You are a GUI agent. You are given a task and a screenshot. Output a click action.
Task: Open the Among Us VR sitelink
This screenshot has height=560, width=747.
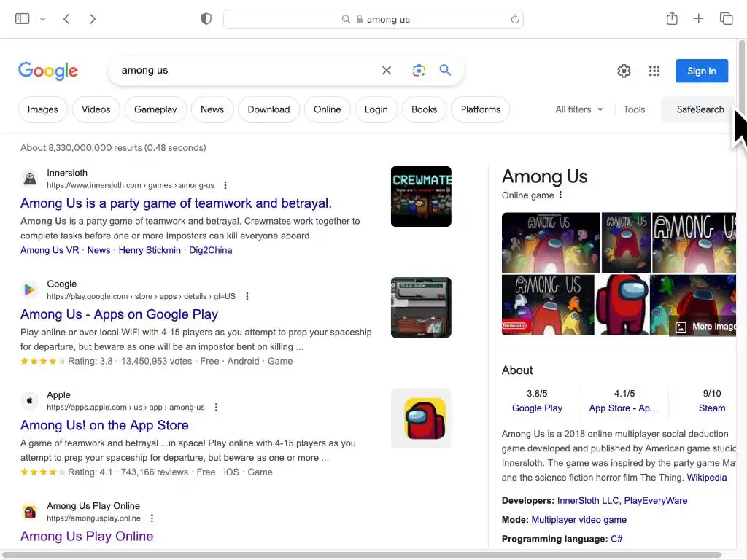pos(50,250)
